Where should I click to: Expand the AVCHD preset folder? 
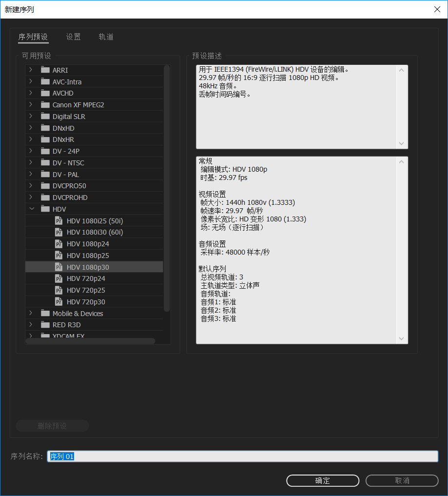[x=31, y=93]
